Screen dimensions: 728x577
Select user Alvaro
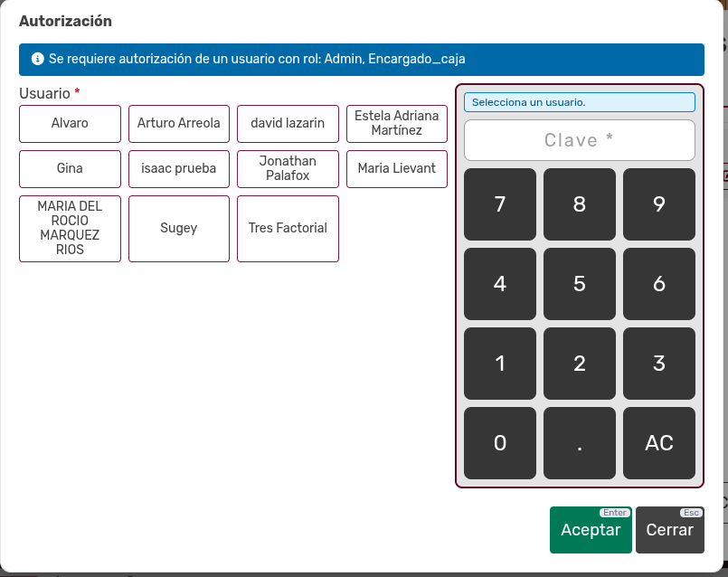(x=71, y=124)
